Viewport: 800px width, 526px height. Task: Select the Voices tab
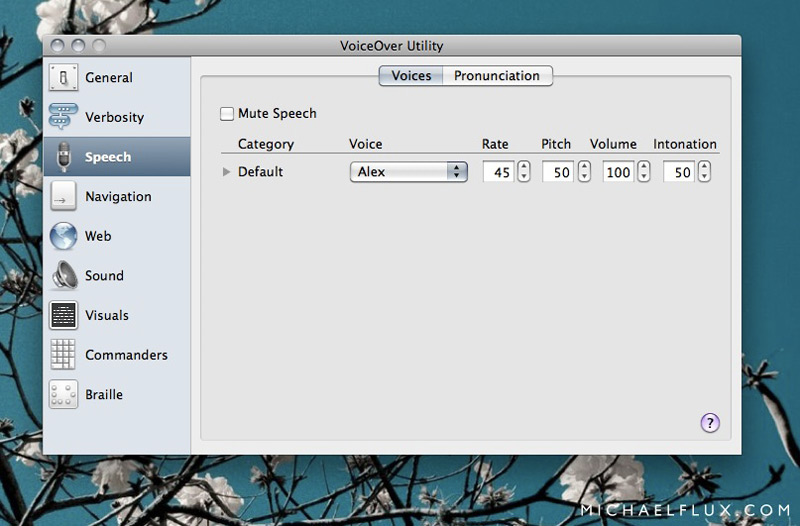[411, 76]
